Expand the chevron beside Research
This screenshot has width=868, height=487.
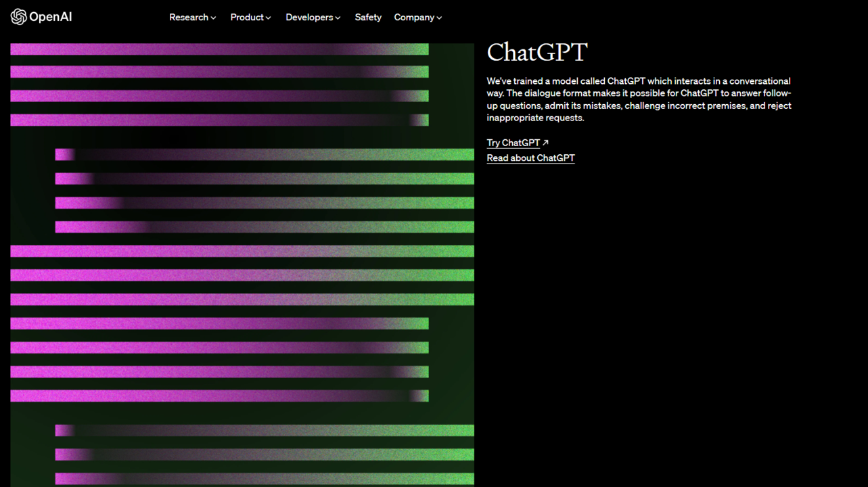click(x=213, y=18)
